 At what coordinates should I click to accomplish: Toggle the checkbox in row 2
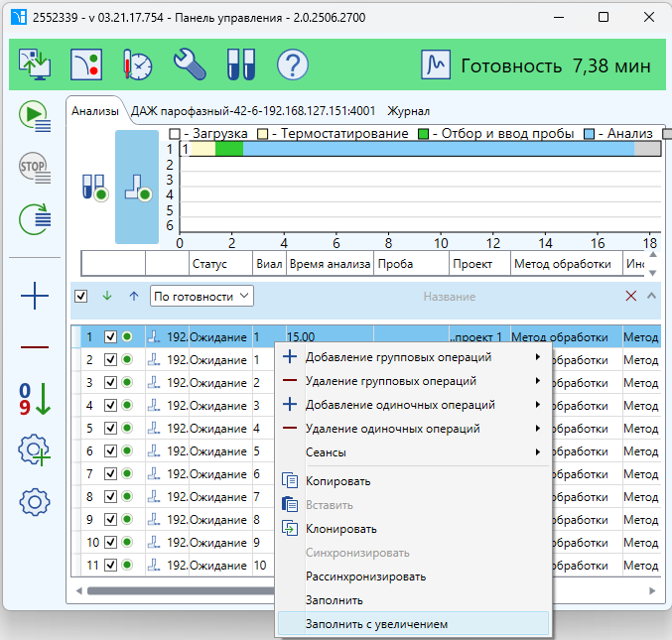tap(111, 359)
